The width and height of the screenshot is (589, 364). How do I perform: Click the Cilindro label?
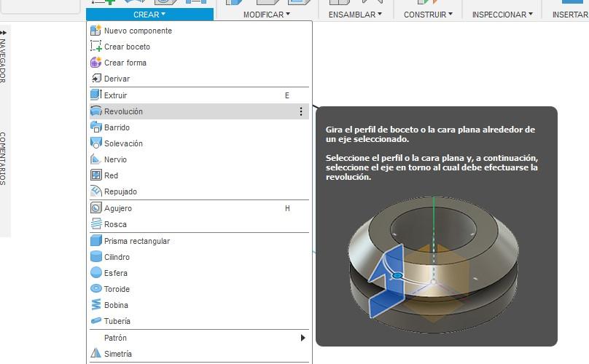[x=117, y=257]
